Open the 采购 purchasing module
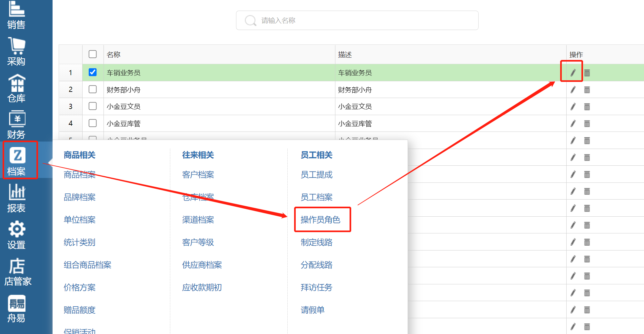 pos(16,52)
